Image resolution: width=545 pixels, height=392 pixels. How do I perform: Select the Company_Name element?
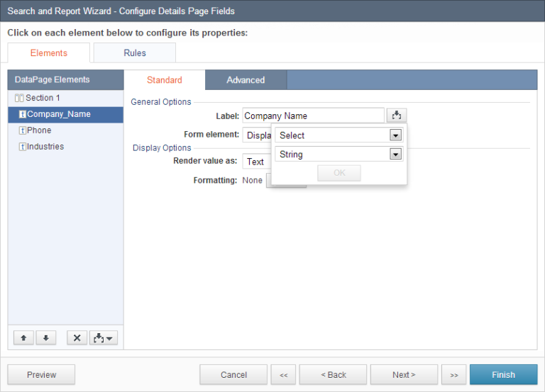point(66,114)
